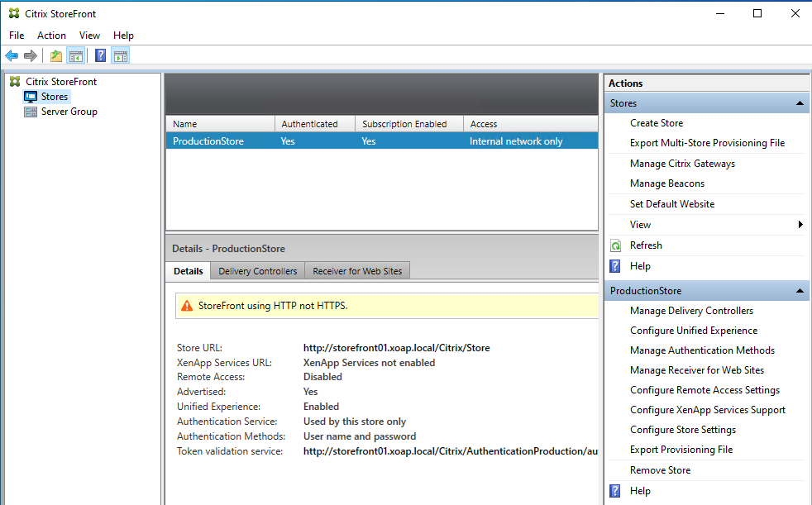The height and width of the screenshot is (505, 812).
Task: Click 'User name and password' value
Action: pyautogui.click(x=360, y=436)
